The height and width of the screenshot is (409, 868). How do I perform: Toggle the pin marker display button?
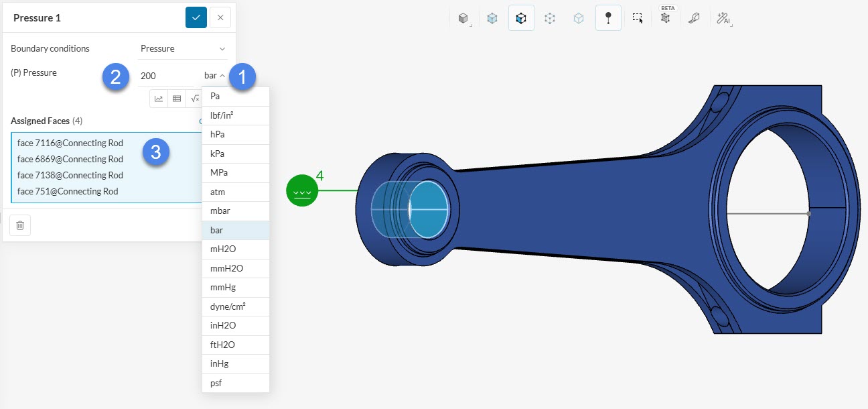[608, 19]
